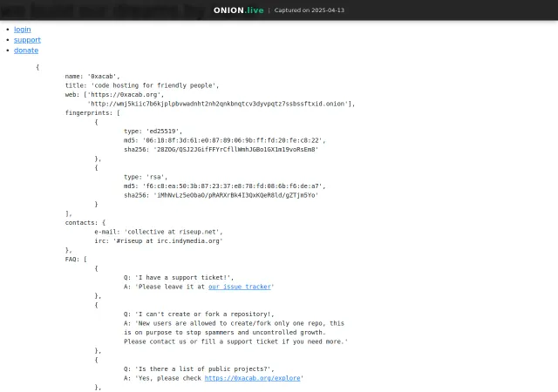Screen dimensions: 558x392
Task: Open the 0xacab.org/explore link
Action: click(252, 378)
